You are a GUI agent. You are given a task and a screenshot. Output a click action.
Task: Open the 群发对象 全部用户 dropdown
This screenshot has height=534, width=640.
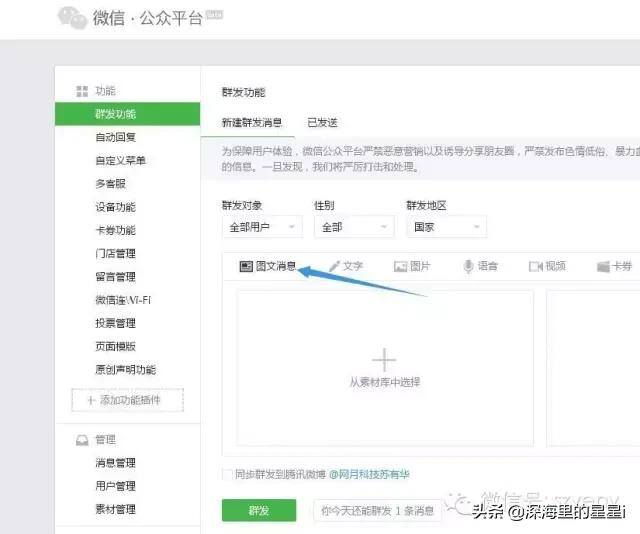(262, 227)
